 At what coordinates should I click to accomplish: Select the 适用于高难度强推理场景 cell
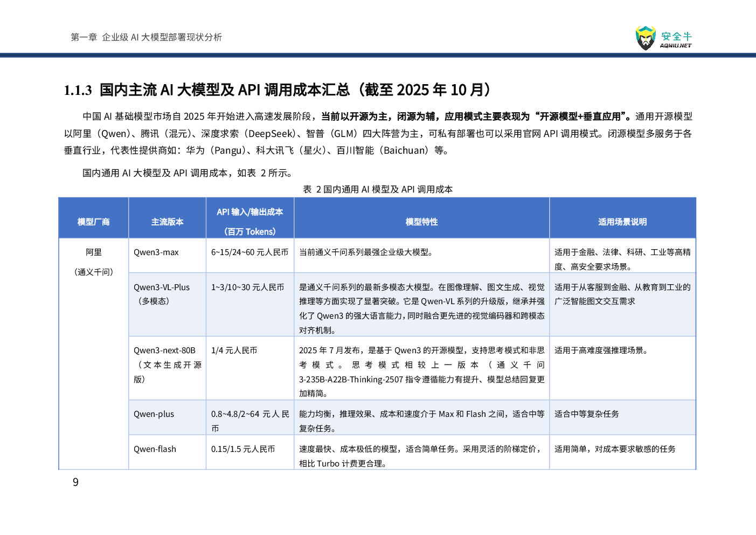(x=601, y=351)
